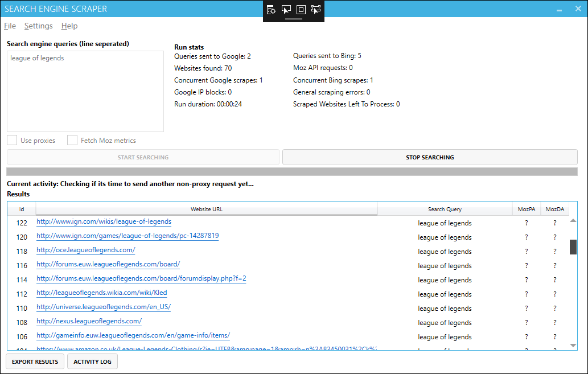Image resolution: width=588 pixels, height=374 pixels.
Task: Click the MozPA value in row 108
Action: tap(527, 323)
